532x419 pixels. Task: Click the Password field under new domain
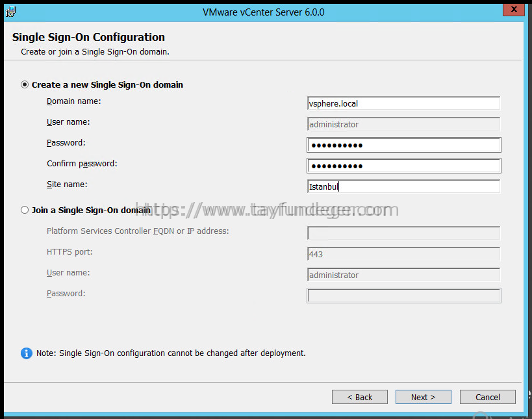pos(404,146)
